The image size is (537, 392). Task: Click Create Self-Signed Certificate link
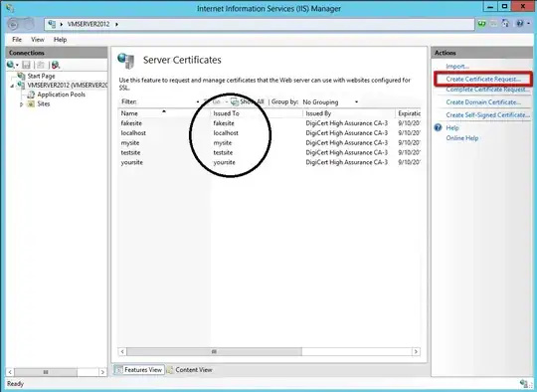click(x=487, y=115)
